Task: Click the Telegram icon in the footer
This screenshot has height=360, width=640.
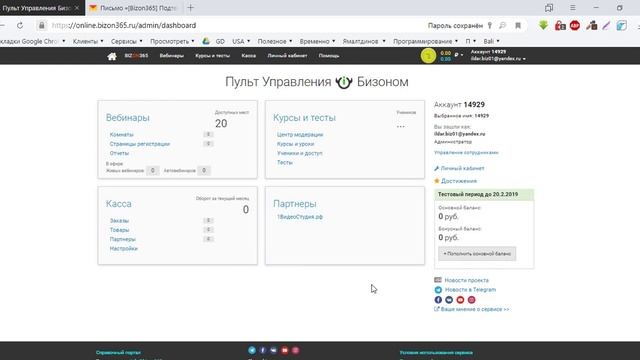Action: pos(252,350)
